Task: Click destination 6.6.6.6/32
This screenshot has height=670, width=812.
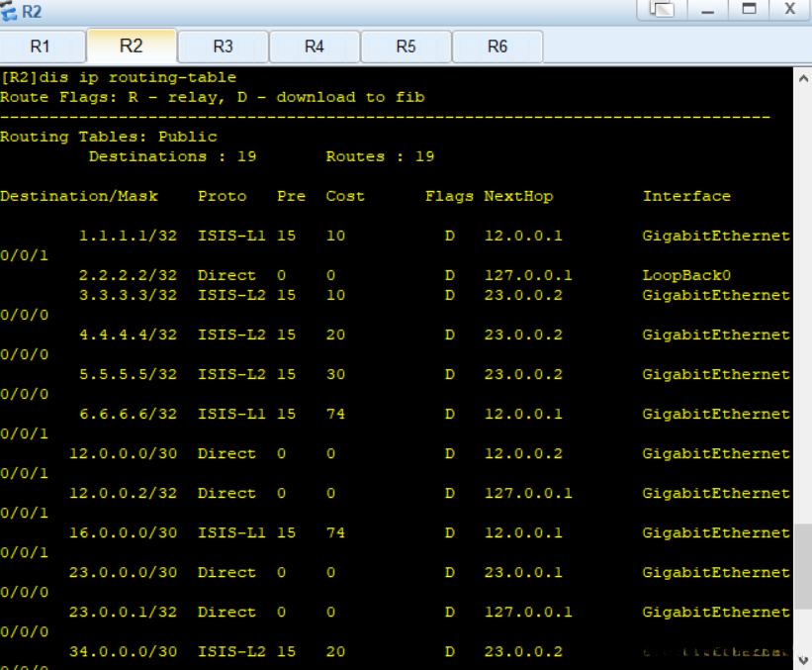Action: [x=128, y=414]
